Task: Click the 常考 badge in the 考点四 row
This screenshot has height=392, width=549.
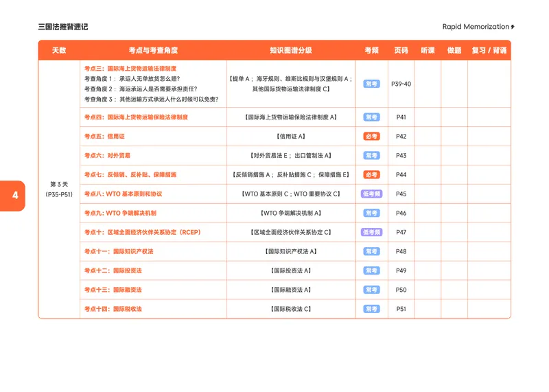Action: click(x=371, y=117)
